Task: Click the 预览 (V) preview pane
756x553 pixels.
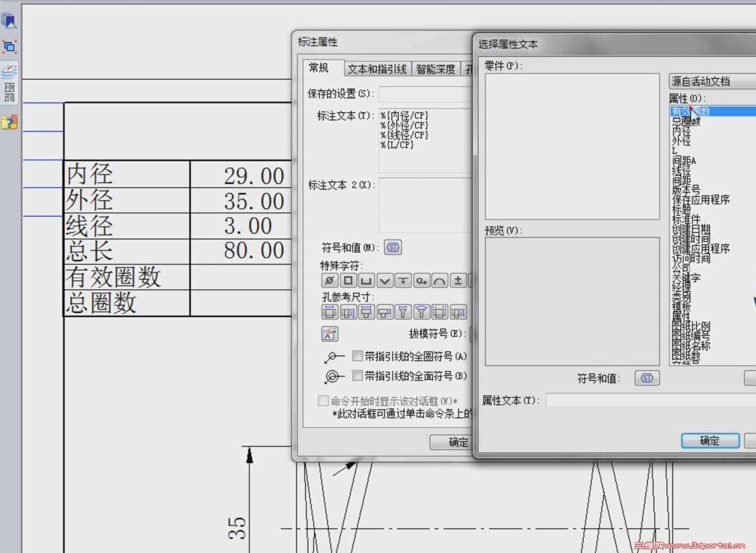Action: tap(572, 301)
